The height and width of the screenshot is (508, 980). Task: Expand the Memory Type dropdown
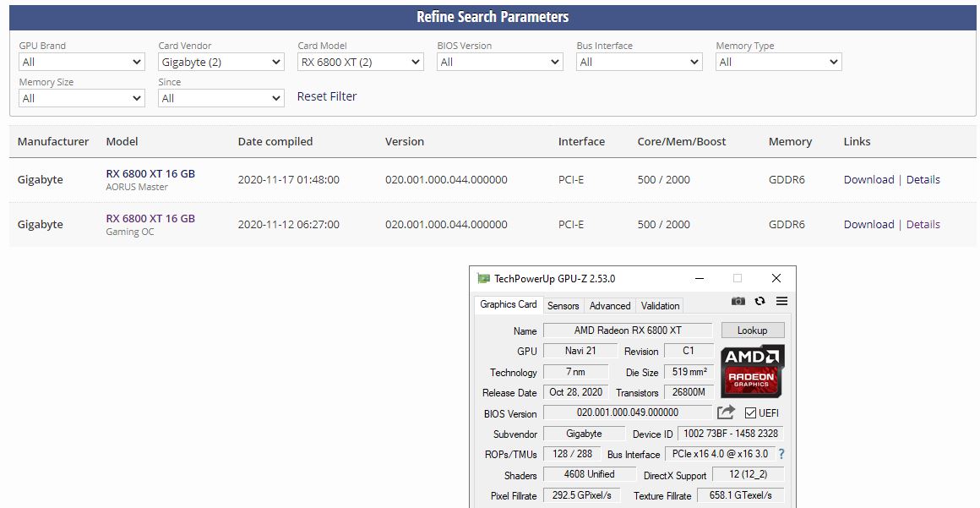click(x=778, y=62)
